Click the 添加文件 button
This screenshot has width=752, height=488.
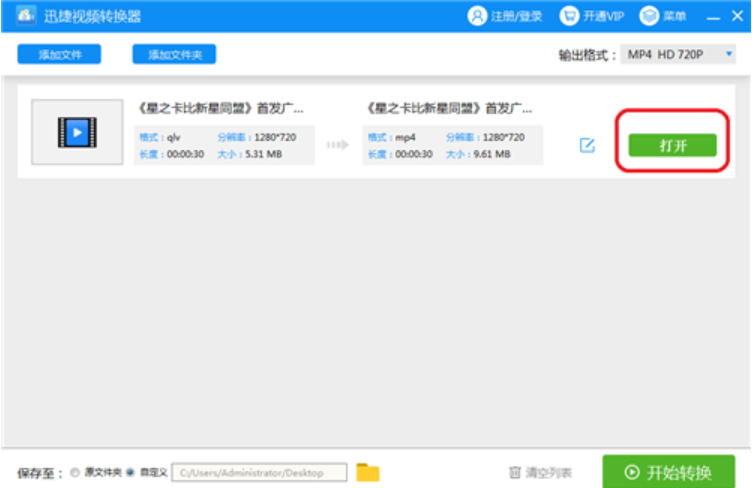59,55
